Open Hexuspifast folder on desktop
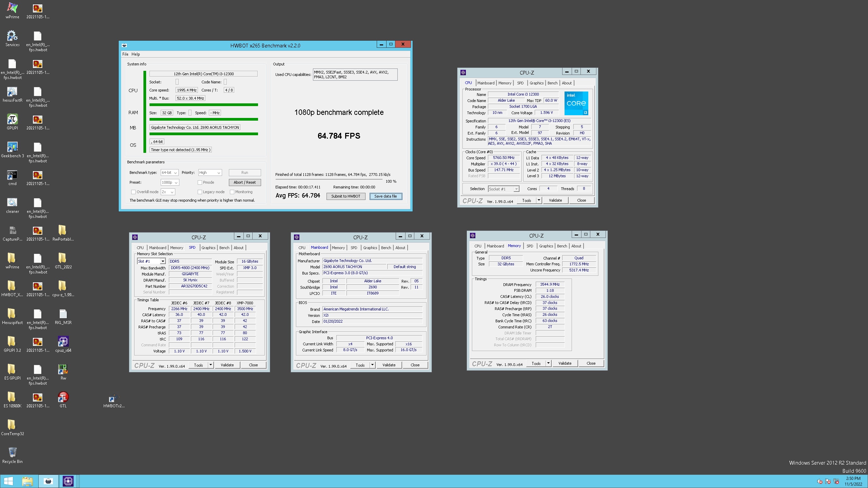Image resolution: width=868 pixels, height=488 pixels. coord(12,317)
